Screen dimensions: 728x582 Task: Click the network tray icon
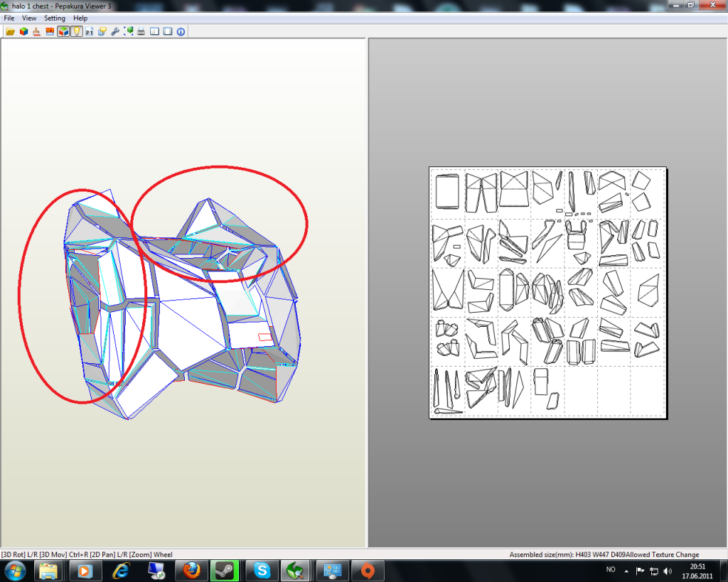coord(654,571)
